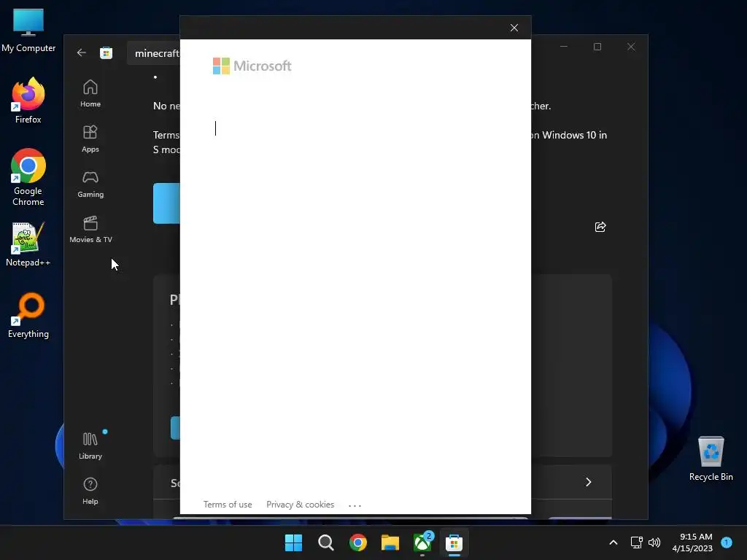Open the Windows Start menu
This screenshot has width=747, height=560.
point(293,542)
